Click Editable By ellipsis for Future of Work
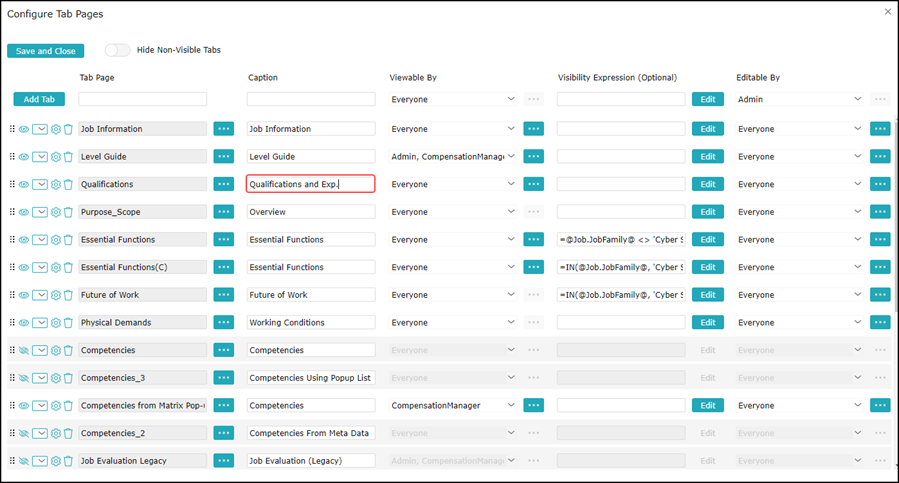 879,295
